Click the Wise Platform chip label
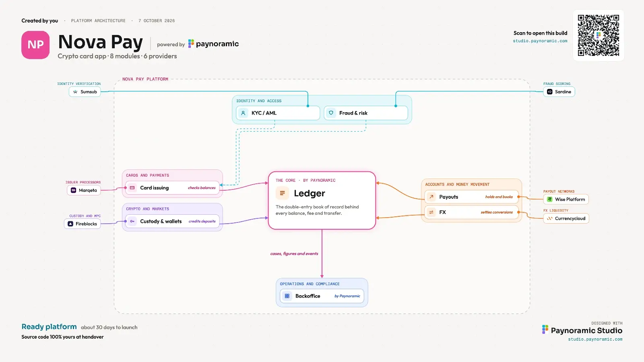 pos(570,199)
